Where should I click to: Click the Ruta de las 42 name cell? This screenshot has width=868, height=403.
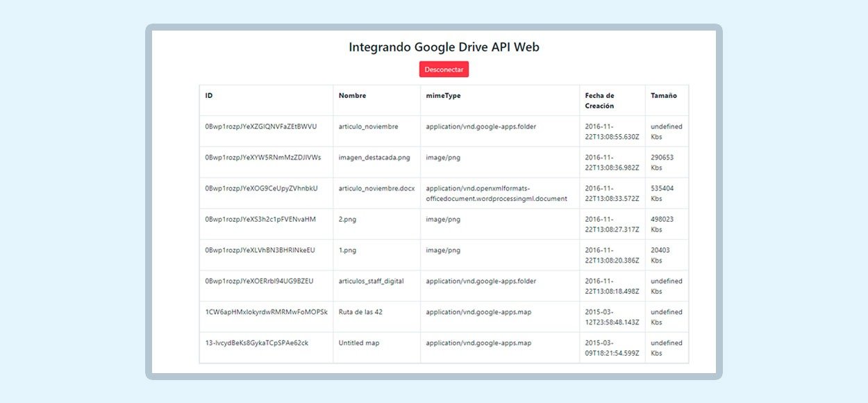(360, 312)
